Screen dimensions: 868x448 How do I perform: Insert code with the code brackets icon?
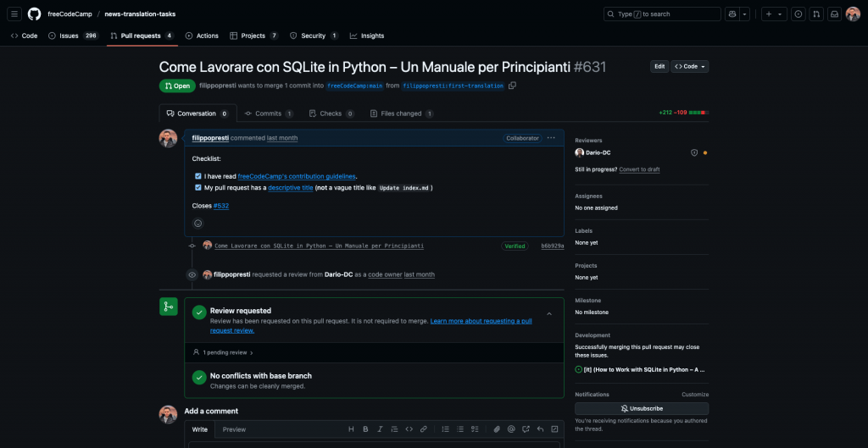coord(409,429)
